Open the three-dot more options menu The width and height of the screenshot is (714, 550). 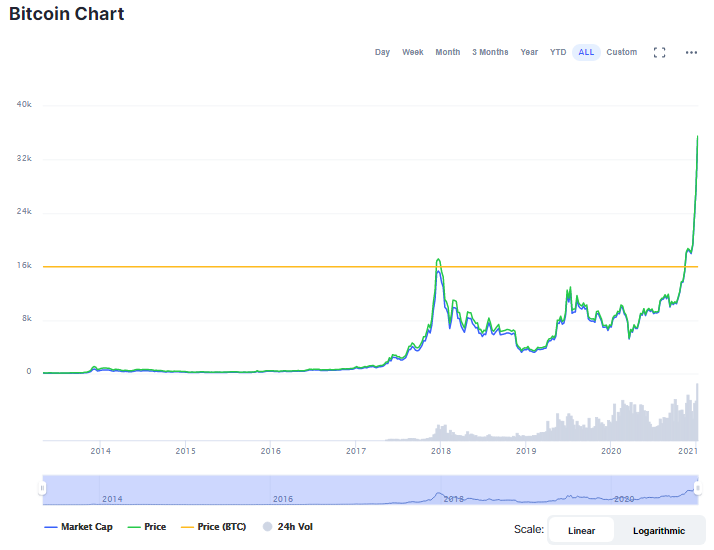[x=691, y=52]
